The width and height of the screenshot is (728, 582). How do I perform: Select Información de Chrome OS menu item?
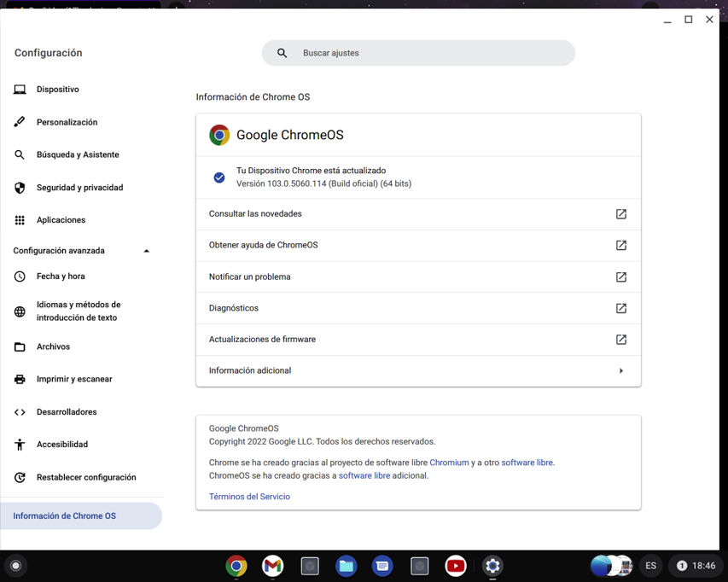pos(81,516)
